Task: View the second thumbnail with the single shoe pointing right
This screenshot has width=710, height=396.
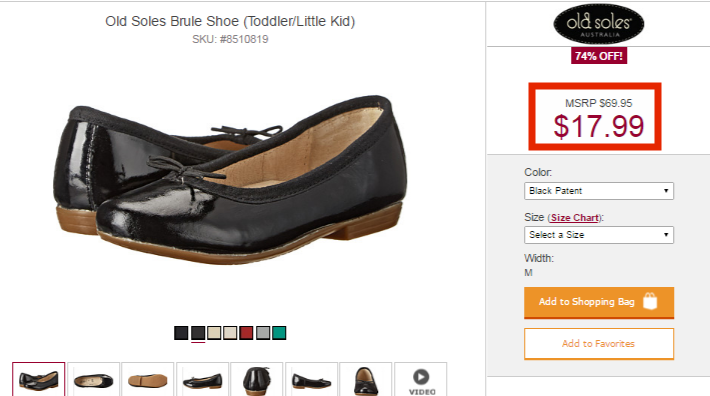Action: point(94,380)
